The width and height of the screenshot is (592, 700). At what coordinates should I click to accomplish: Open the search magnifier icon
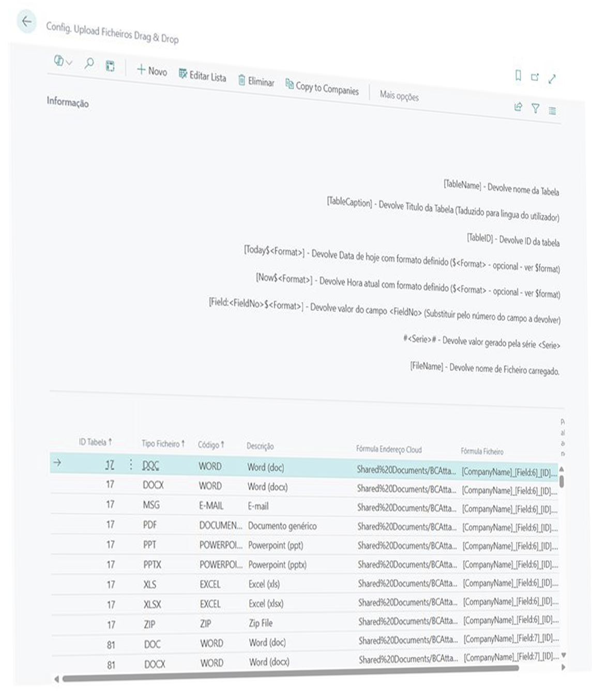89,64
